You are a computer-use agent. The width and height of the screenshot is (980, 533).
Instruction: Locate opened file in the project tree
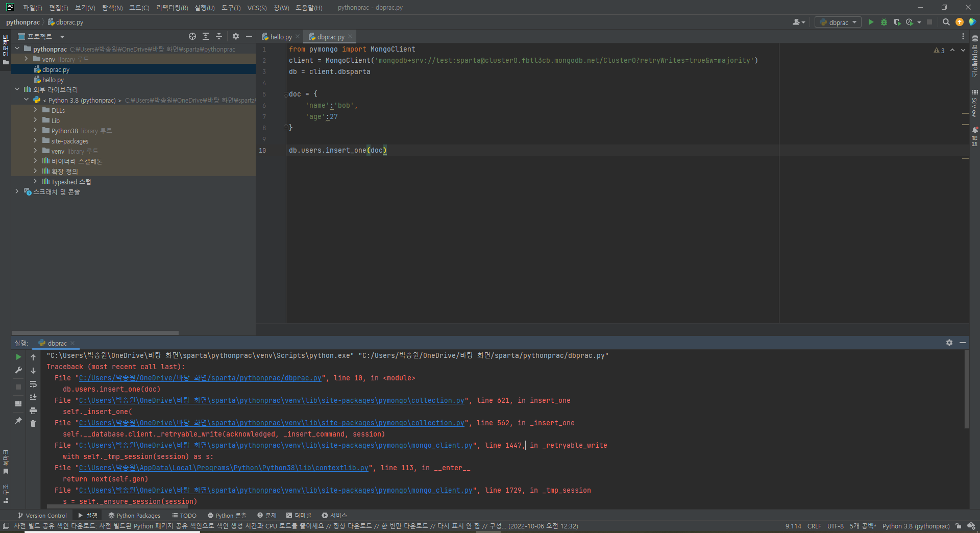point(192,36)
